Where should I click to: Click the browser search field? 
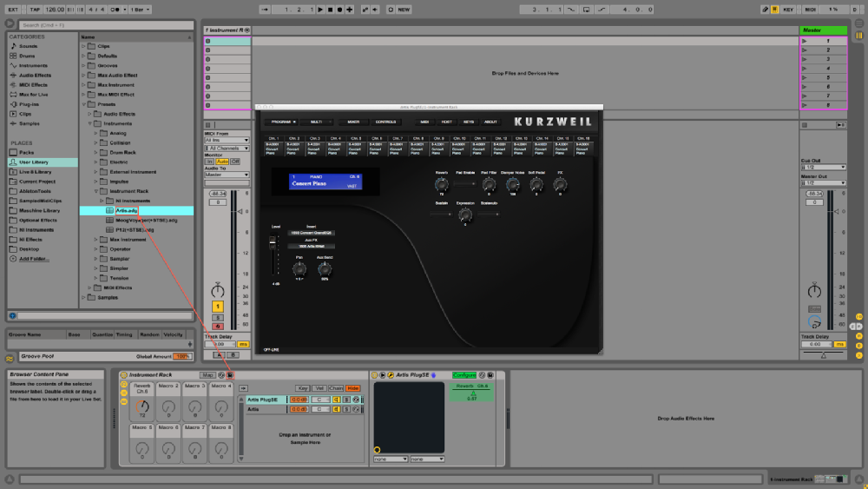pos(106,25)
